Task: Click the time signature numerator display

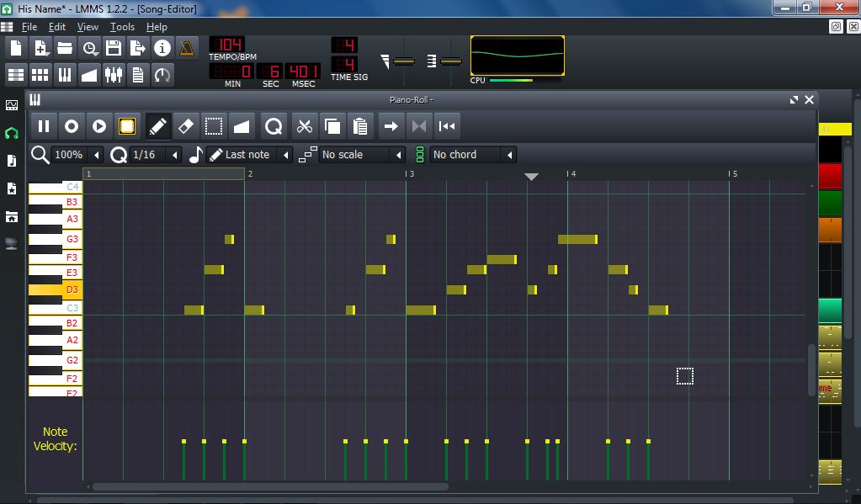Action: (344, 45)
